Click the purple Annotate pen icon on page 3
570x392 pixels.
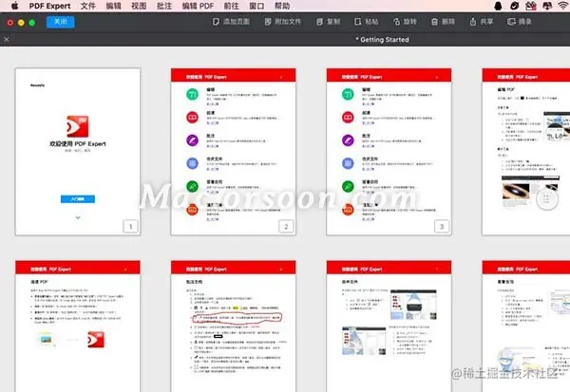pyautogui.click(x=348, y=140)
